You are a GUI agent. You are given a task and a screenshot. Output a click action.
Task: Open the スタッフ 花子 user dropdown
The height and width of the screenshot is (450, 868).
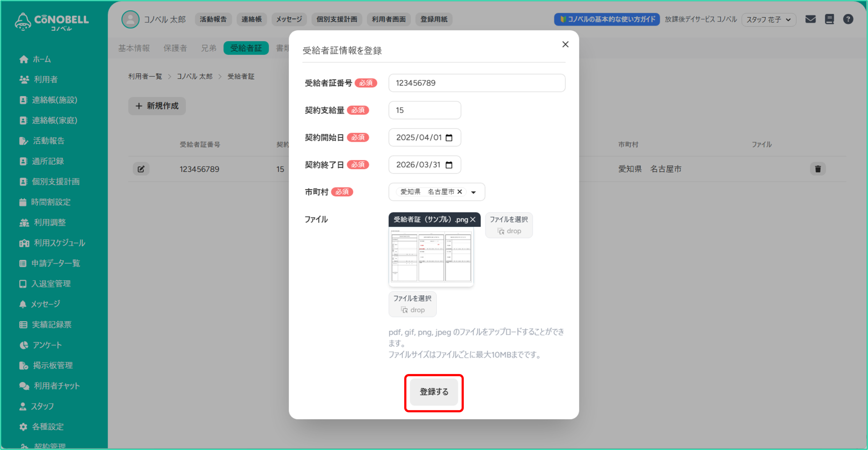[768, 20]
